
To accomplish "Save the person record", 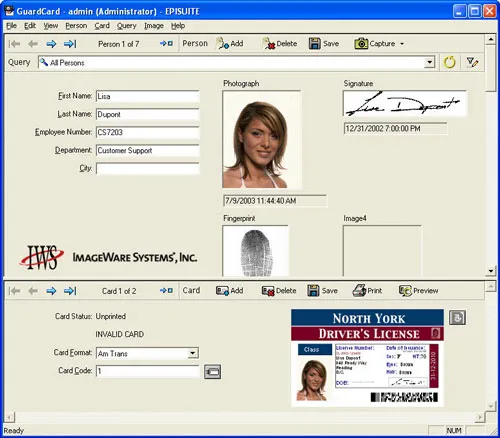I will 324,43.
